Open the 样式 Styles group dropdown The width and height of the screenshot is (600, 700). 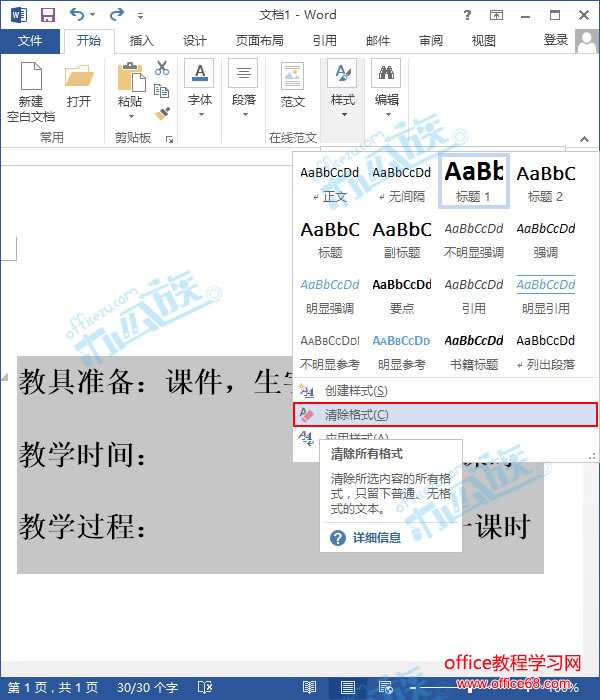pyautogui.click(x=342, y=88)
